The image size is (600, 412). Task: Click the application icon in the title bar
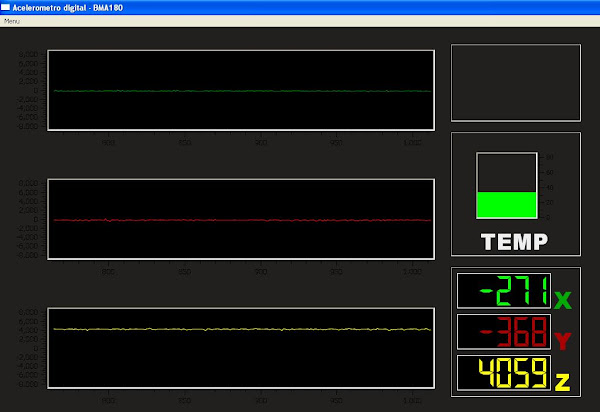tap(6, 8)
